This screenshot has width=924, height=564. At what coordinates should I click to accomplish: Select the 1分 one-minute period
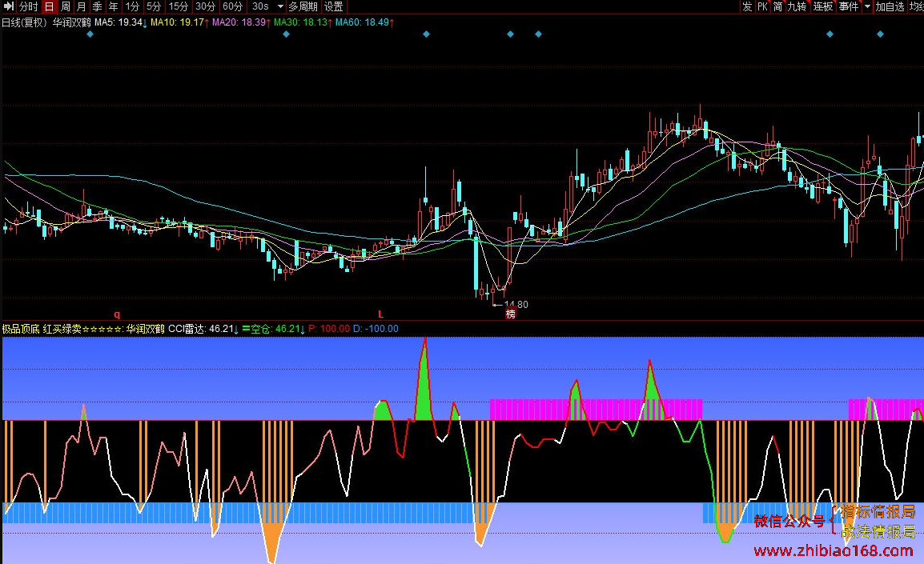pyautogui.click(x=133, y=6)
